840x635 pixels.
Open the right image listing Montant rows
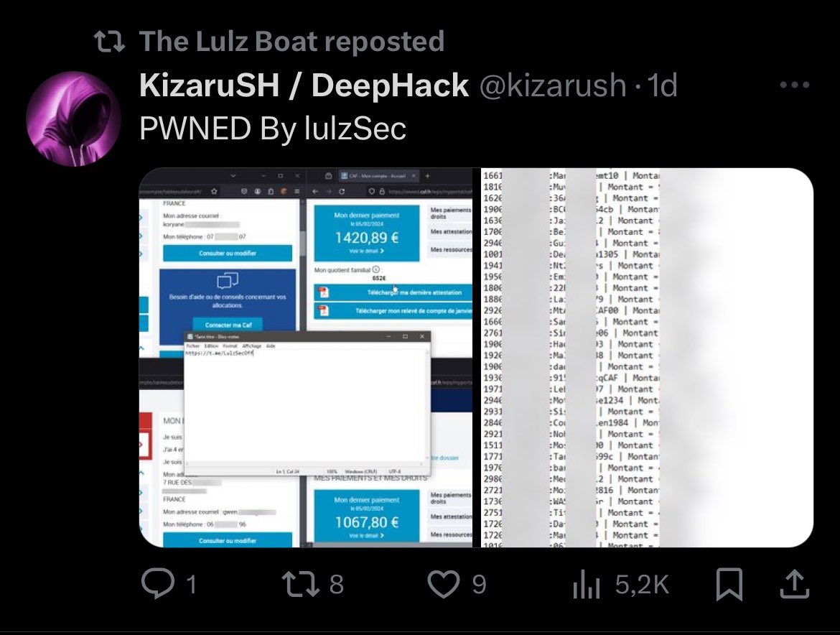coord(647,358)
